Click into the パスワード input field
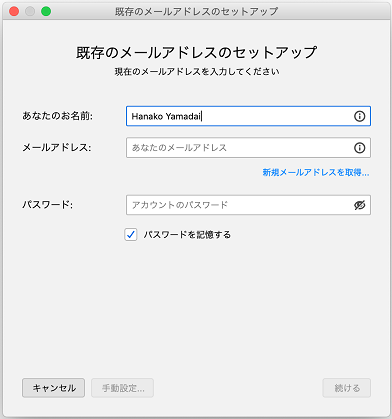The width and height of the screenshot is (392, 419). coord(248,205)
